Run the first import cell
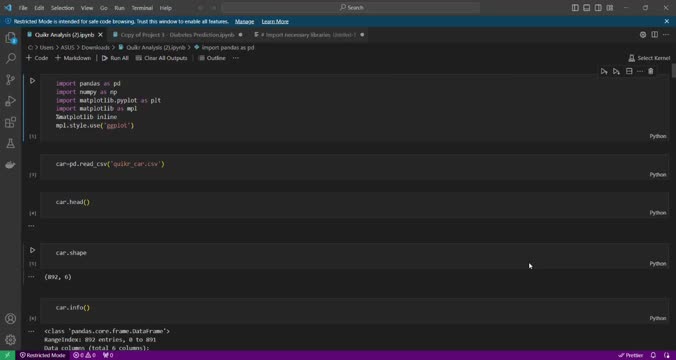 pyautogui.click(x=32, y=81)
